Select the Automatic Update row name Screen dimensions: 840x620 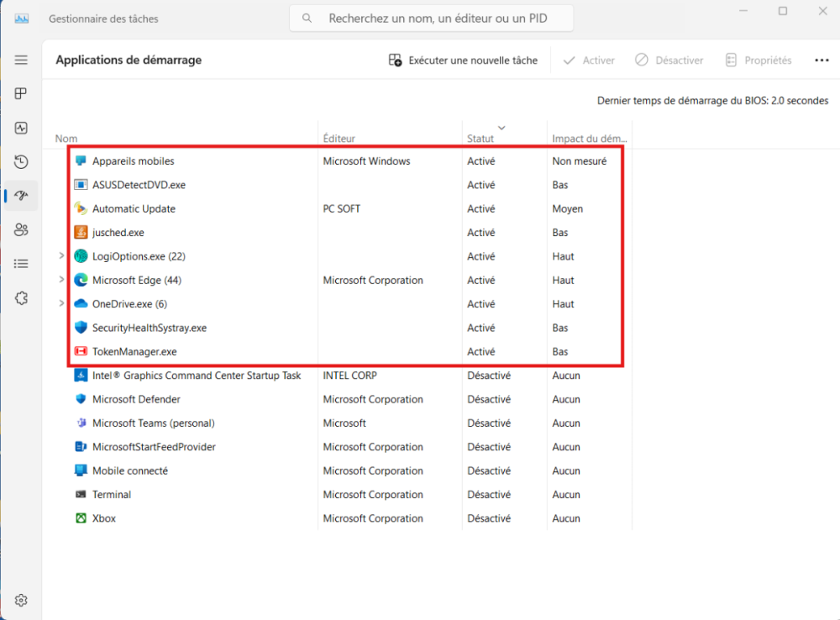[134, 208]
